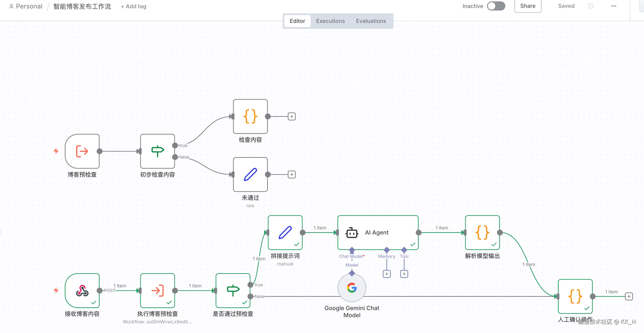Image resolution: width=644 pixels, height=333 pixels.
Task: Click the 拼接提示词 edit node
Action: click(x=285, y=232)
